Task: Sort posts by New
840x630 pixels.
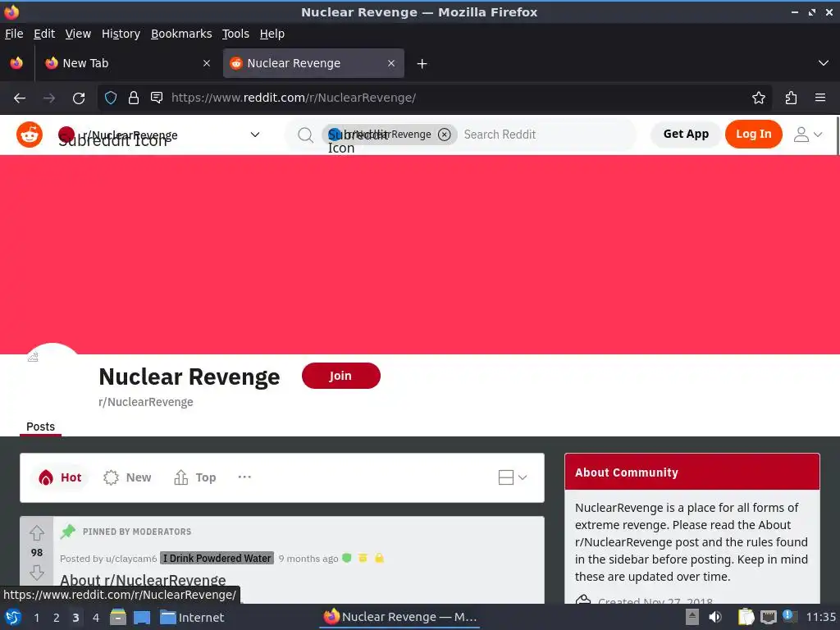Action: [x=127, y=477]
